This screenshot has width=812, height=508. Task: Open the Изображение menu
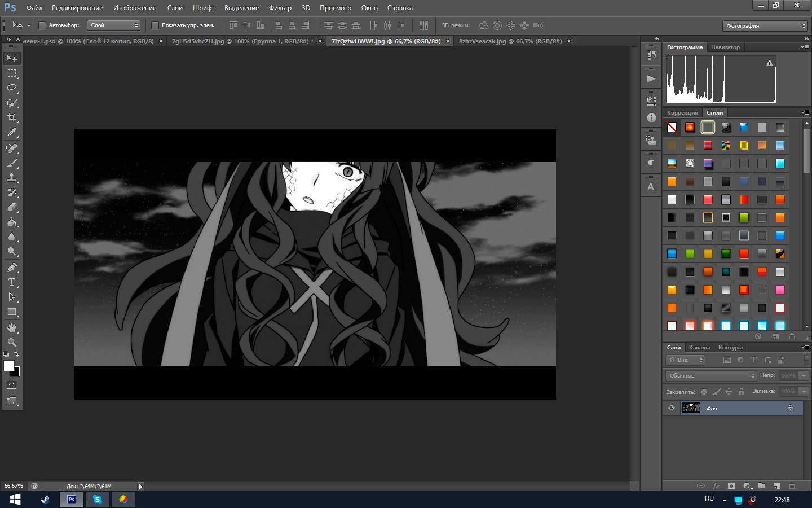click(135, 8)
